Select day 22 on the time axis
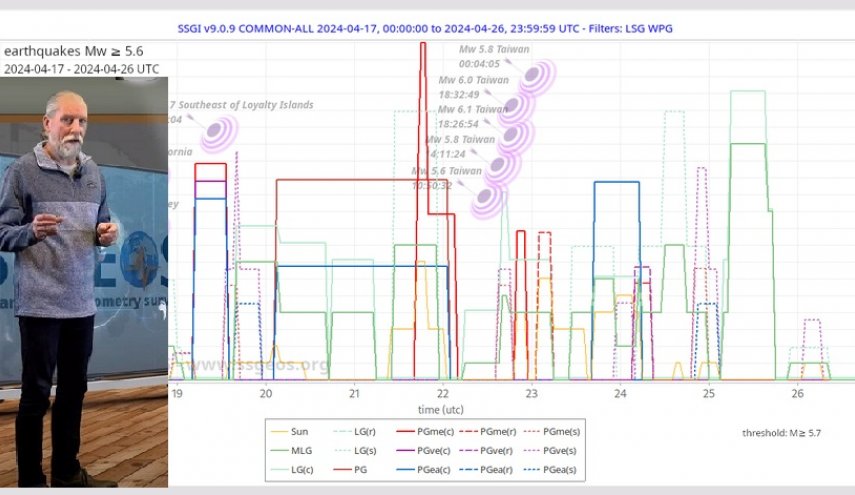Screen dimensions: 855x495 point(443,393)
